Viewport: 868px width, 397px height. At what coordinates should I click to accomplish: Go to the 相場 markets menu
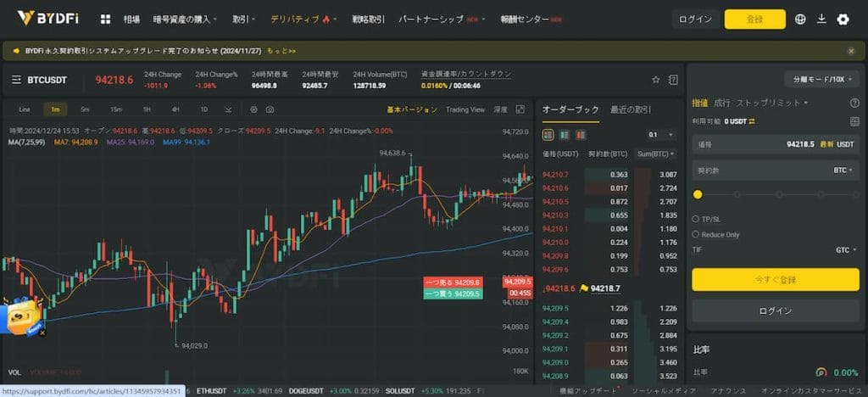[x=131, y=20]
